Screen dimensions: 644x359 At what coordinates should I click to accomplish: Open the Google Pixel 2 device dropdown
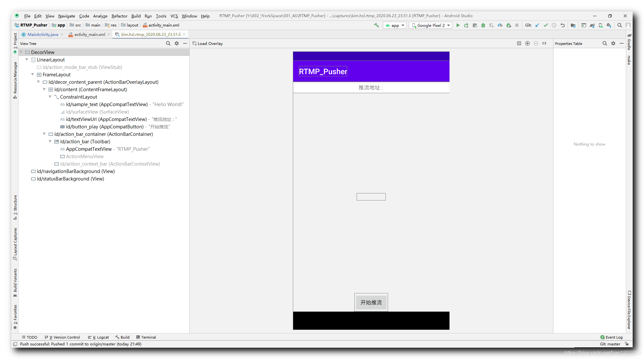click(430, 25)
